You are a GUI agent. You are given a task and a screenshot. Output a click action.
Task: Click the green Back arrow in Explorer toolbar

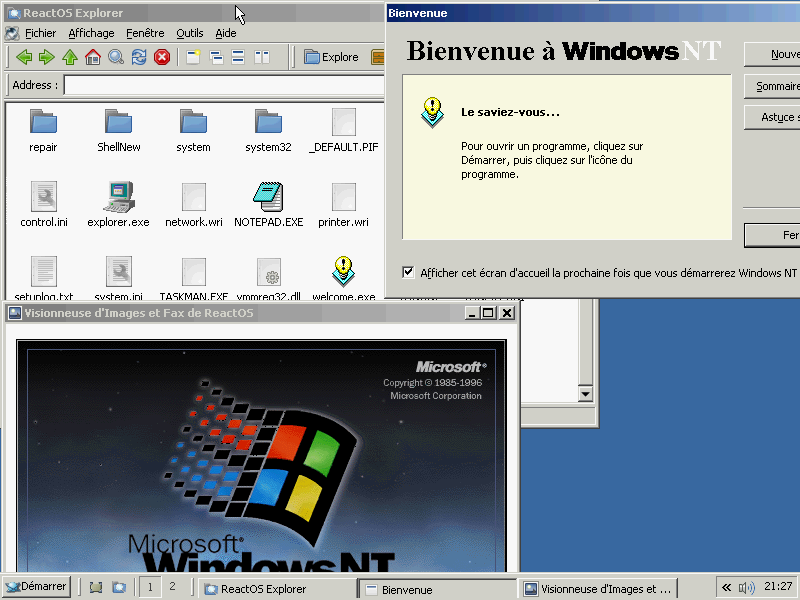tap(24, 57)
